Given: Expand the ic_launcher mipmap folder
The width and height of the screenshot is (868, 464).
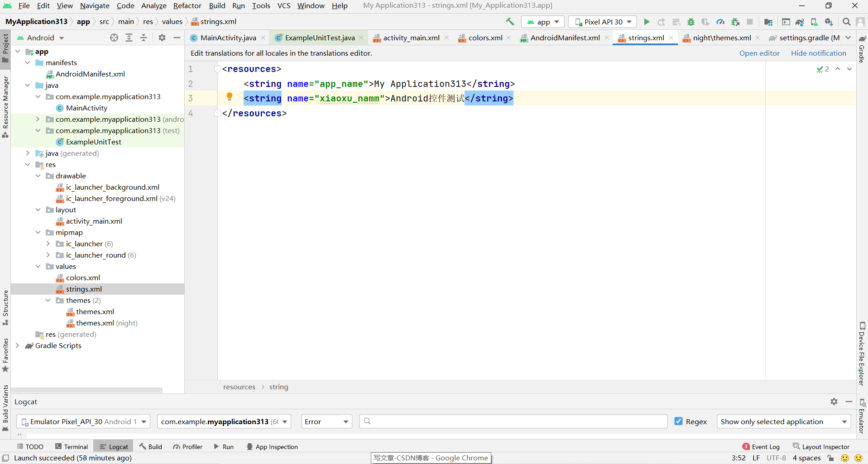Looking at the screenshot, I should coord(48,244).
